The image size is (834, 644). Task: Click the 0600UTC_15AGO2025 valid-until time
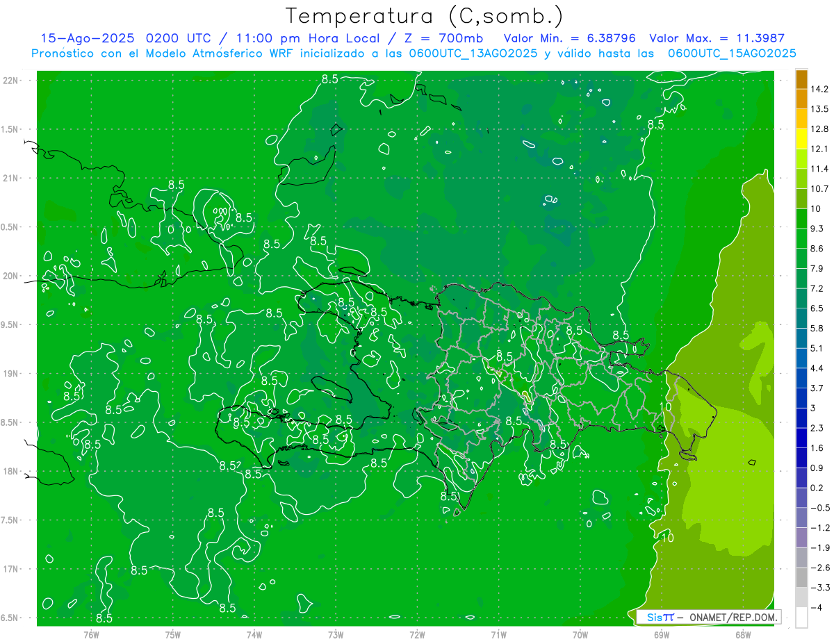732,53
